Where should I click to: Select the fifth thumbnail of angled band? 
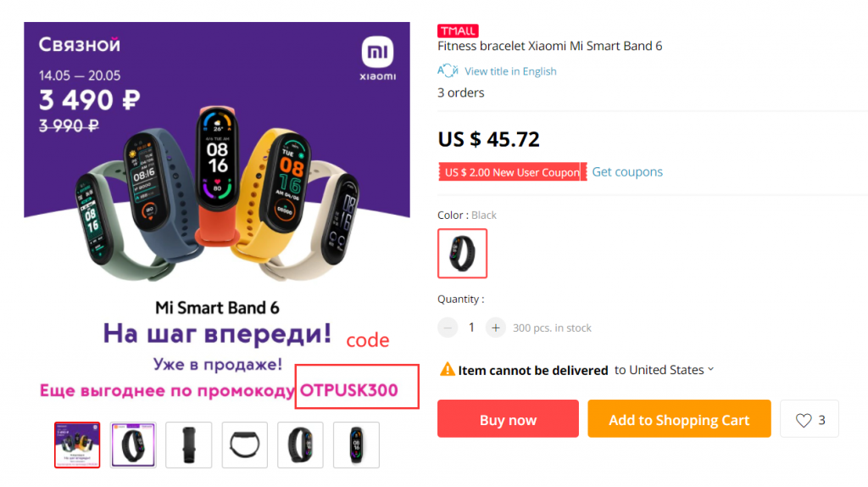pyautogui.click(x=300, y=445)
